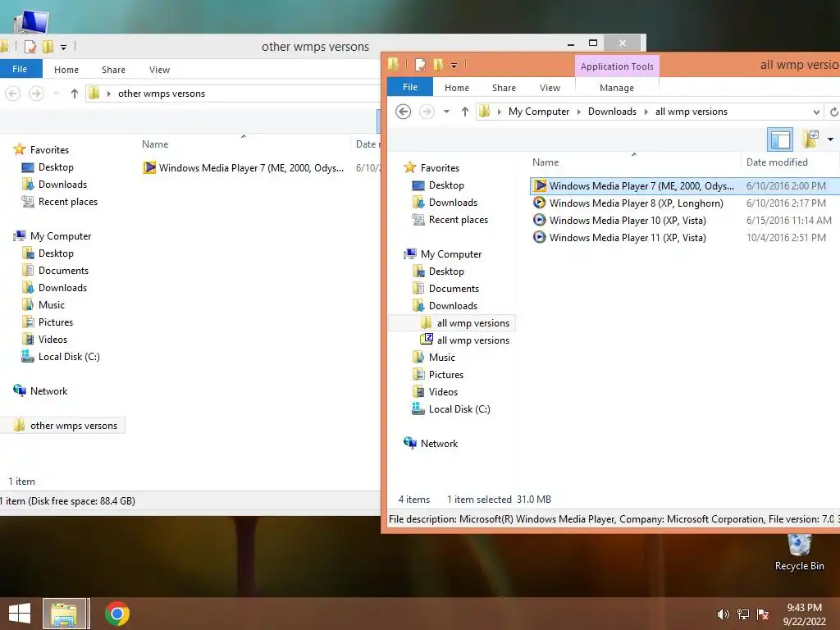Open recent locations dropdown in other wmps versons window
Screen dimensions: 840x630
tap(56, 94)
